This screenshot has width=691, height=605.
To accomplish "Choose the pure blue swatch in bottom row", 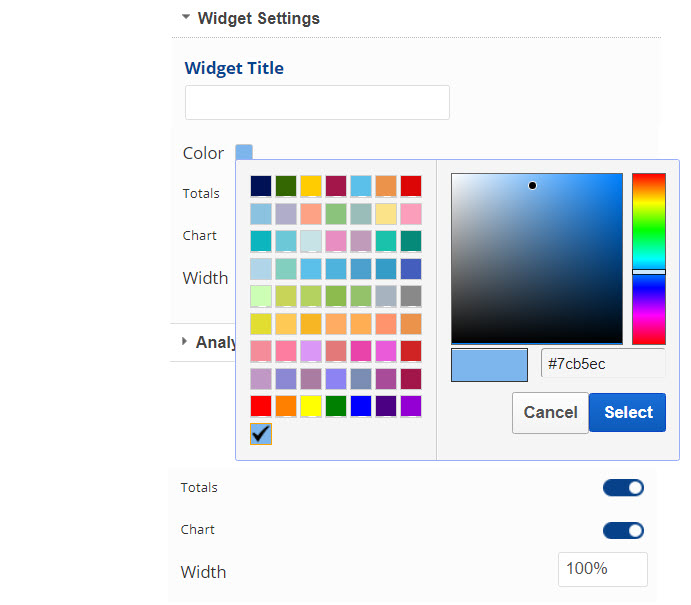I will (x=360, y=406).
